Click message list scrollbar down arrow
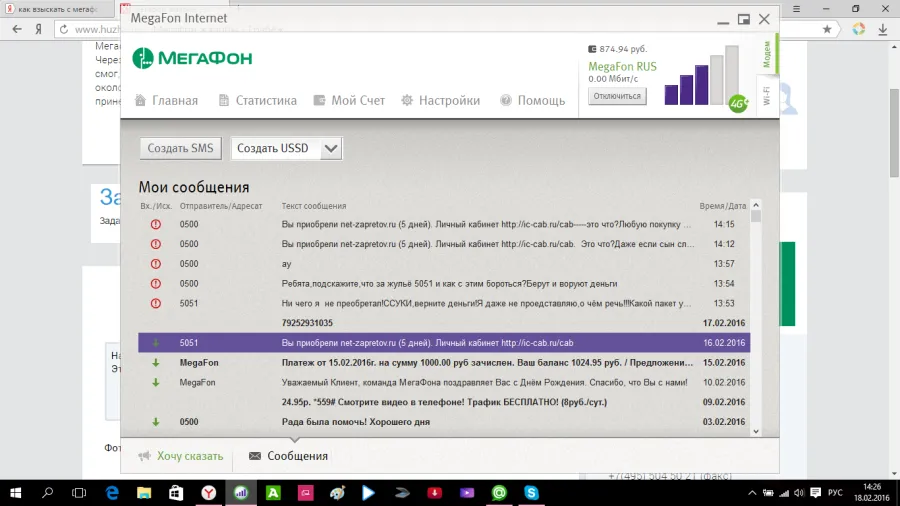Viewport: 900px width, 506px height. (756, 431)
